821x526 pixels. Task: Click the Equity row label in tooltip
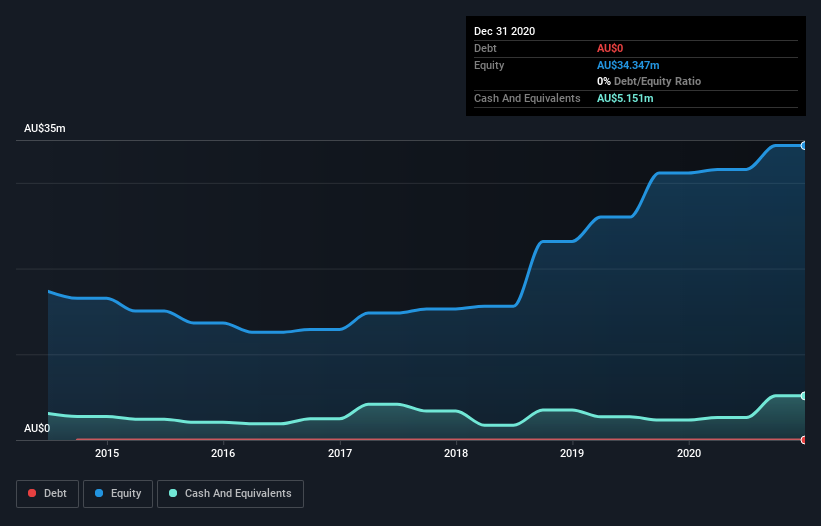click(489, 65)
